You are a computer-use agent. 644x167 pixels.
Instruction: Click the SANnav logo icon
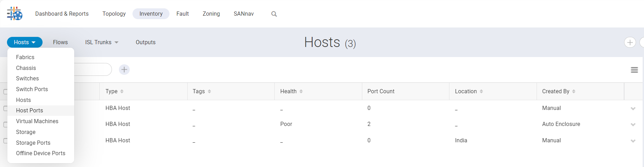tap(15, 14)
